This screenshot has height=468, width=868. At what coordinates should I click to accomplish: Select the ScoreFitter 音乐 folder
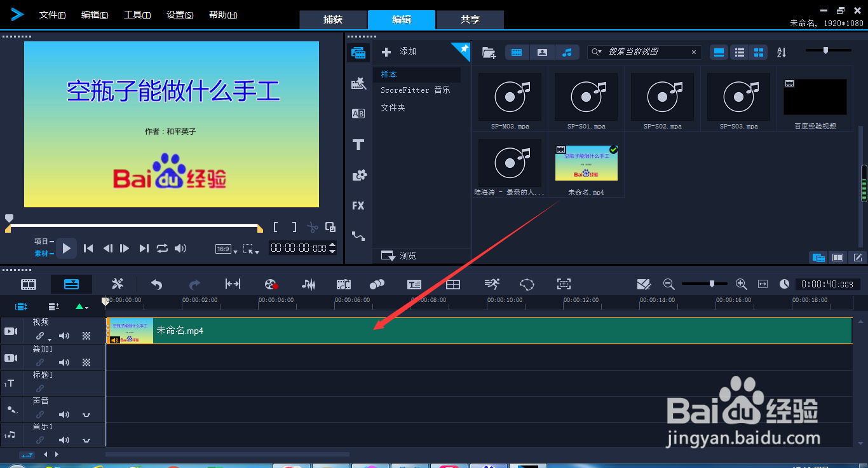tap(416, 90)
